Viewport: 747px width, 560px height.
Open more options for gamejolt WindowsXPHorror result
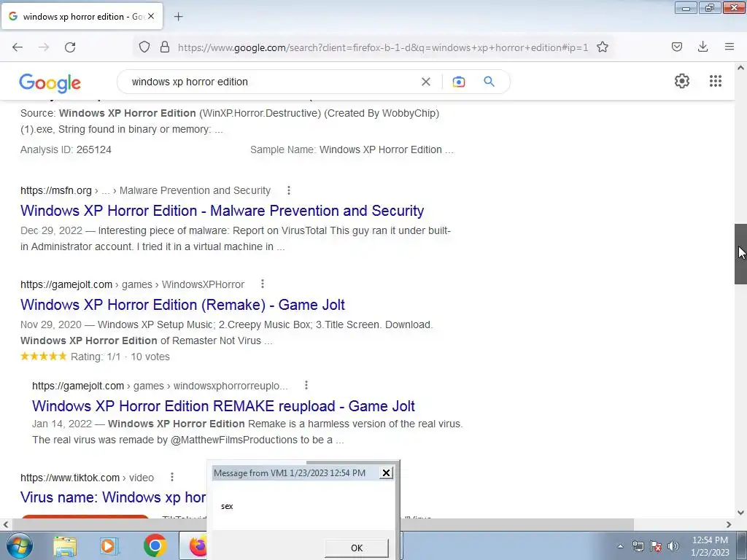[263, 284]
